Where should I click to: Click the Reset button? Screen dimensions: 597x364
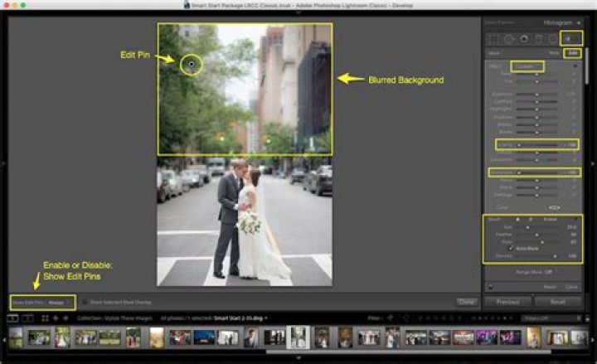click(x=558, y=302)
